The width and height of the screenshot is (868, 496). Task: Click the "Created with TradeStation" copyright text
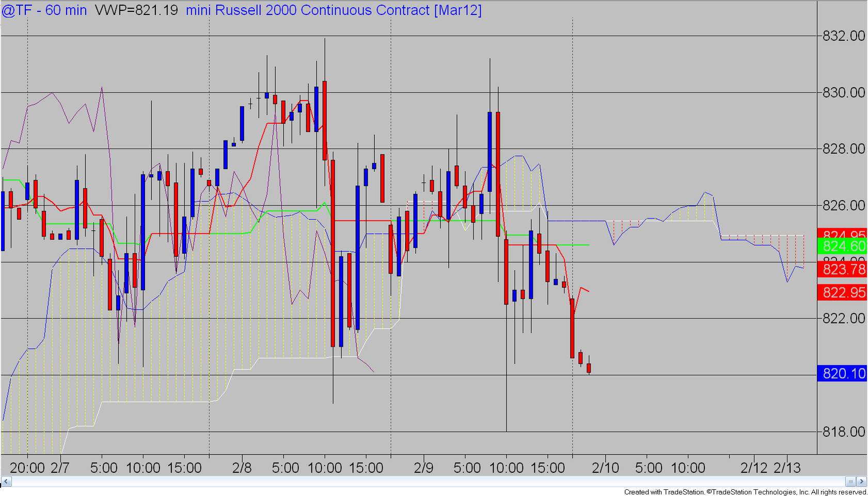(745, 492)
